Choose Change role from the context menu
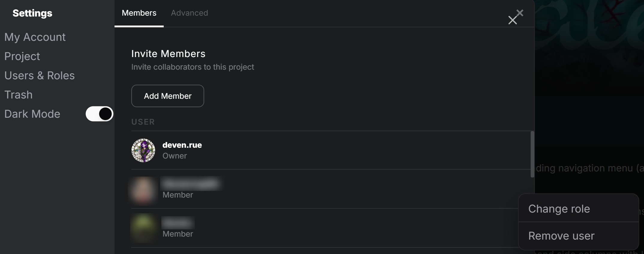The height and width of the screenshot is (254, 644). (x=559, y=209)
